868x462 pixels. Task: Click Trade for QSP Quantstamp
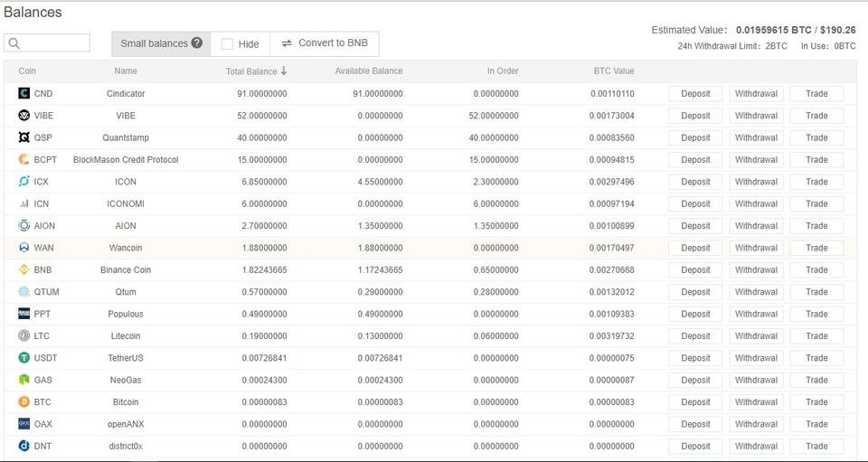(x=816, y=137)
